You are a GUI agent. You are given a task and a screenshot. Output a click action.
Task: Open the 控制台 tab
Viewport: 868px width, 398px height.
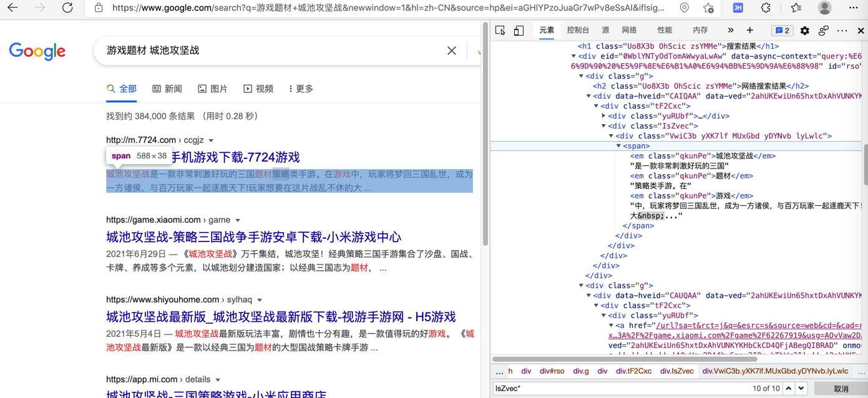[578, 31]
